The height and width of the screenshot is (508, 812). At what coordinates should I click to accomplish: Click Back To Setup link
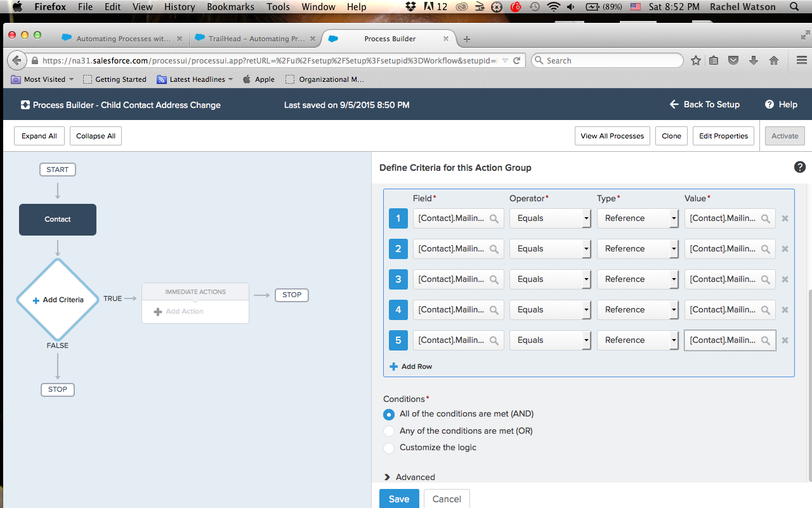point(705,105)
